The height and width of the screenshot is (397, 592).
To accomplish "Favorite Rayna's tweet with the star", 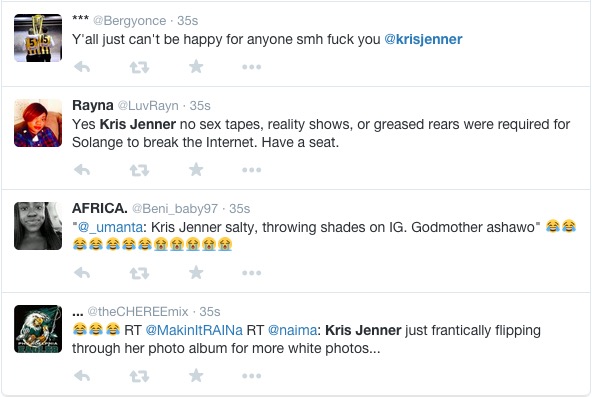I will click(x=196, y=170).
